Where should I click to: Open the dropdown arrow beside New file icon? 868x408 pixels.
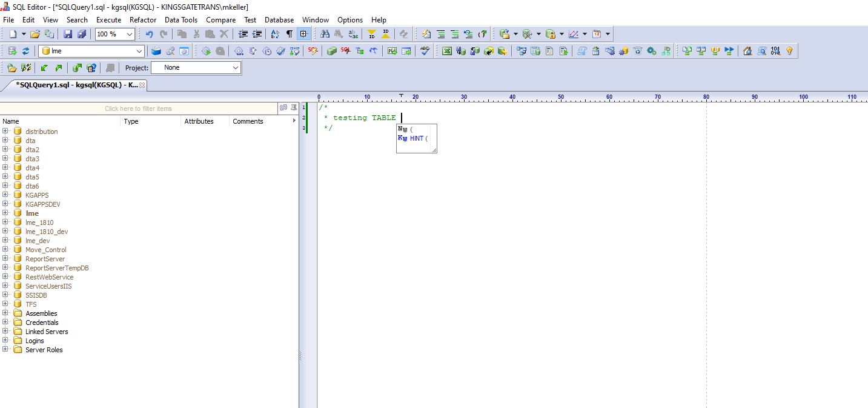[24, 35]
